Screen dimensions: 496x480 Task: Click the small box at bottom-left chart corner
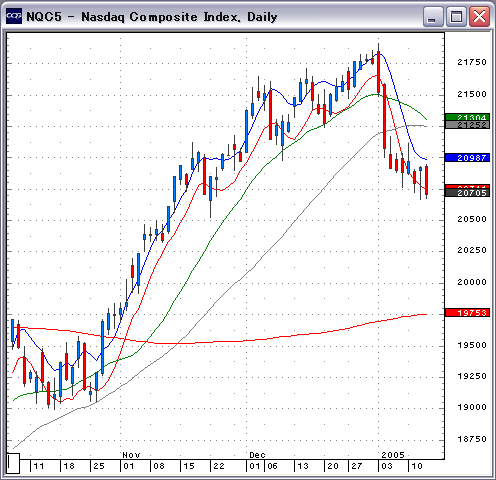[13, 463]
